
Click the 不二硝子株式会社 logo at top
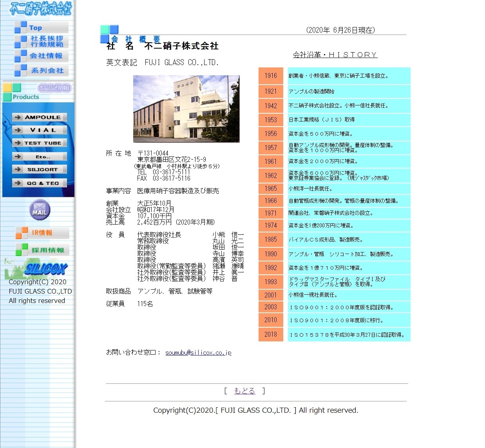[x=41, y=9]
